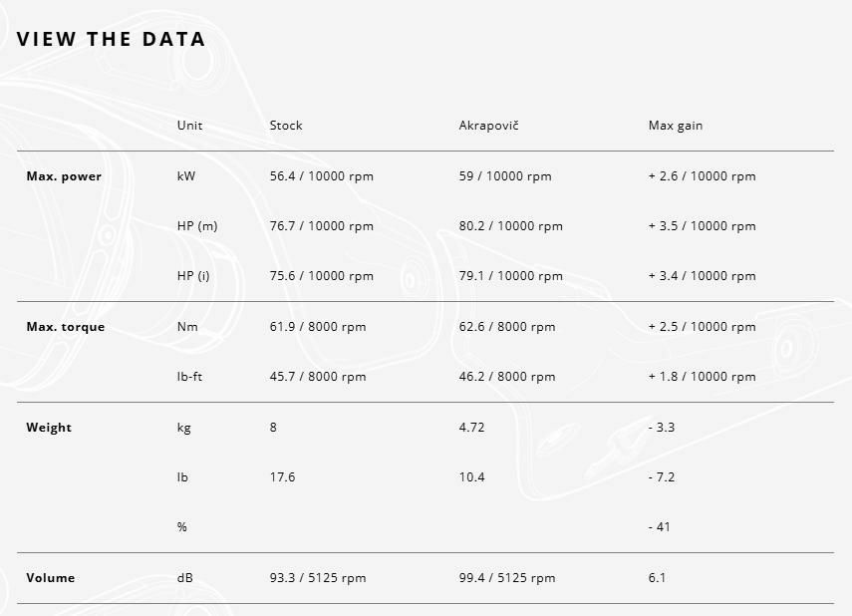Click the stock kW value 56.4 / 10000 rpm
Viewport: 852px width, 616px height.
(x=321, y=176)
